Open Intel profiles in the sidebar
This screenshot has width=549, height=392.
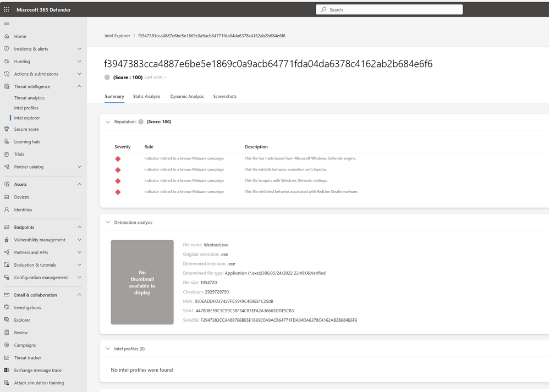click(26, 108)
